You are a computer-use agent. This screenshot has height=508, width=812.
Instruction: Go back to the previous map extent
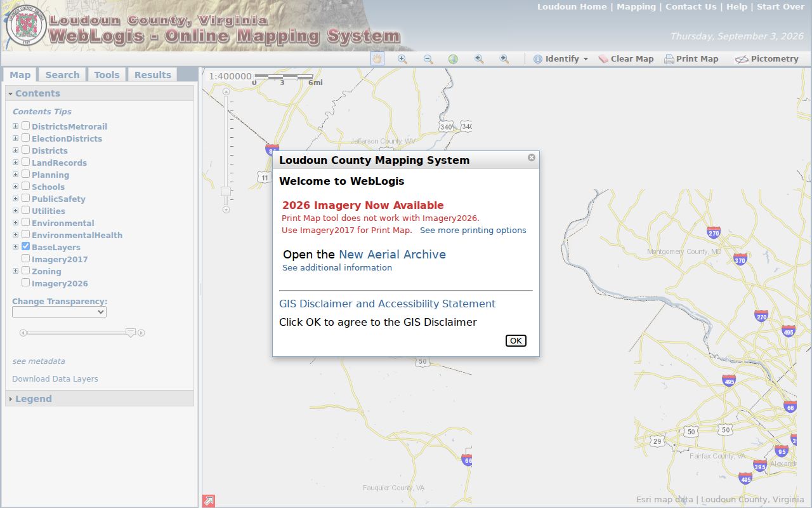point(479,58)
